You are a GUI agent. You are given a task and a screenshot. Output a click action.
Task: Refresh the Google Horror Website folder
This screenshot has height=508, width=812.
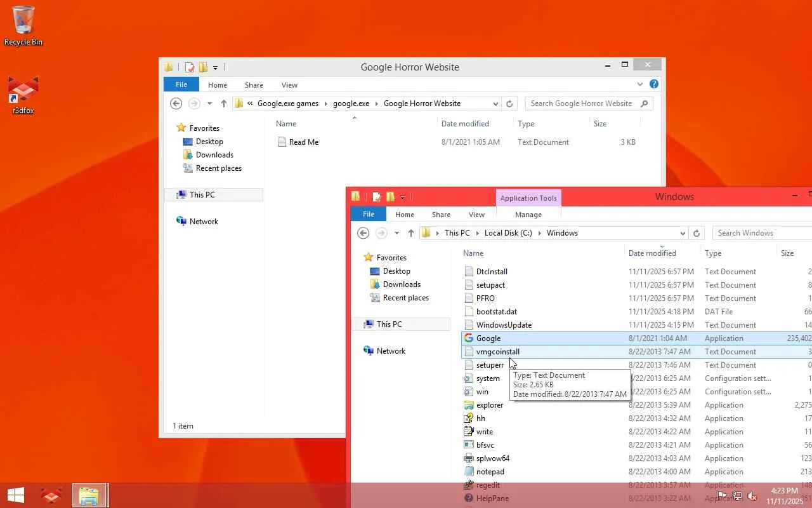coord(509,104)
